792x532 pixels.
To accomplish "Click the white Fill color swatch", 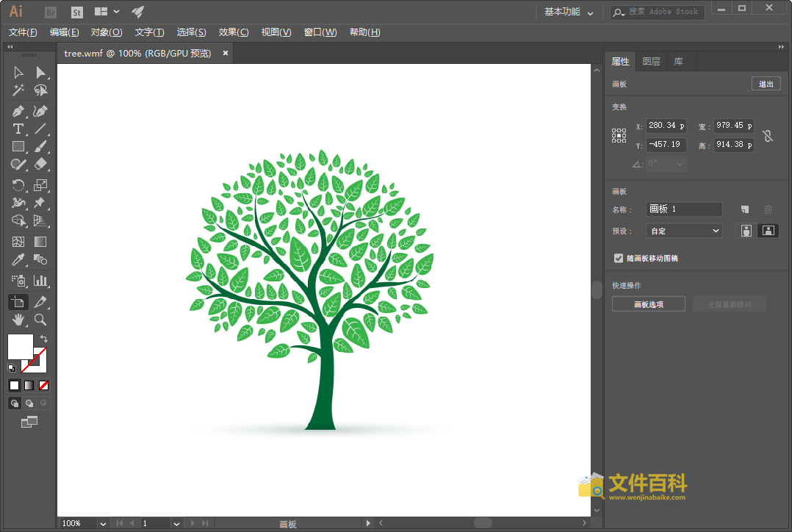I will pyautogui.click(x=21, y=347).
